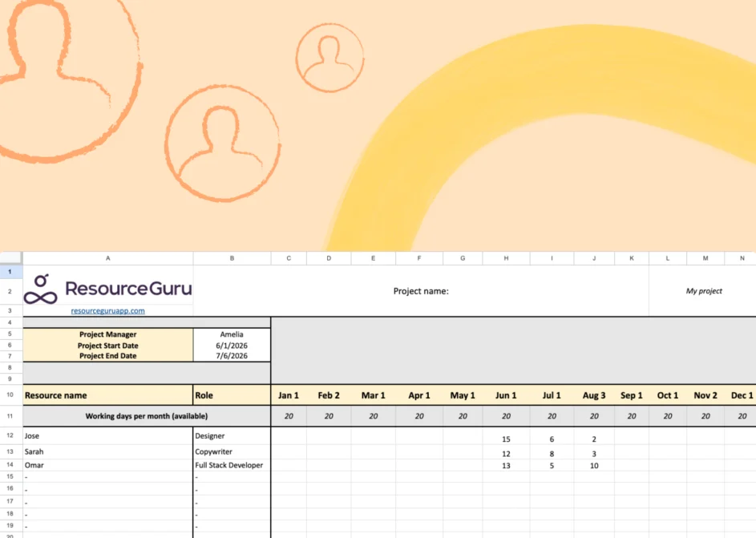756x538 pixels.
Task: Select the Jan working days '20' cell
Action: [x=289, y=416]
